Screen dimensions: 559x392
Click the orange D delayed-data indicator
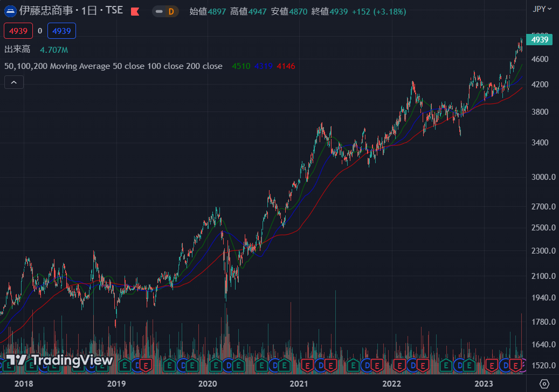tap(171, 11)
